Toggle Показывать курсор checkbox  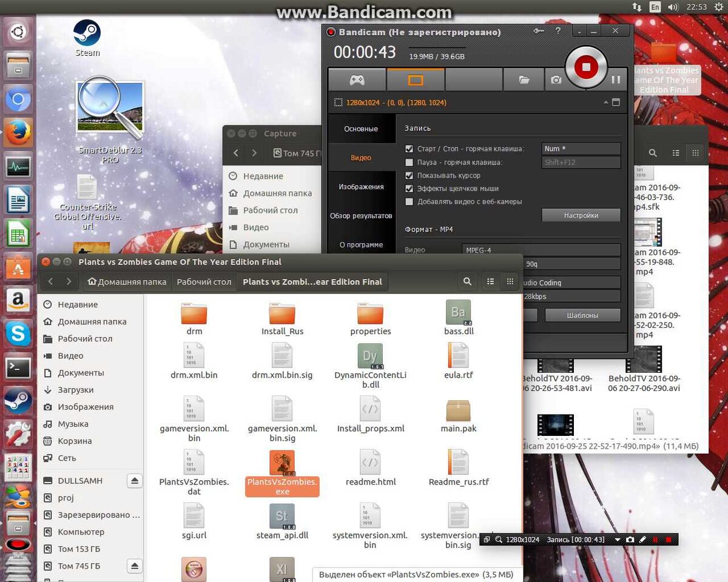(409, 175)
